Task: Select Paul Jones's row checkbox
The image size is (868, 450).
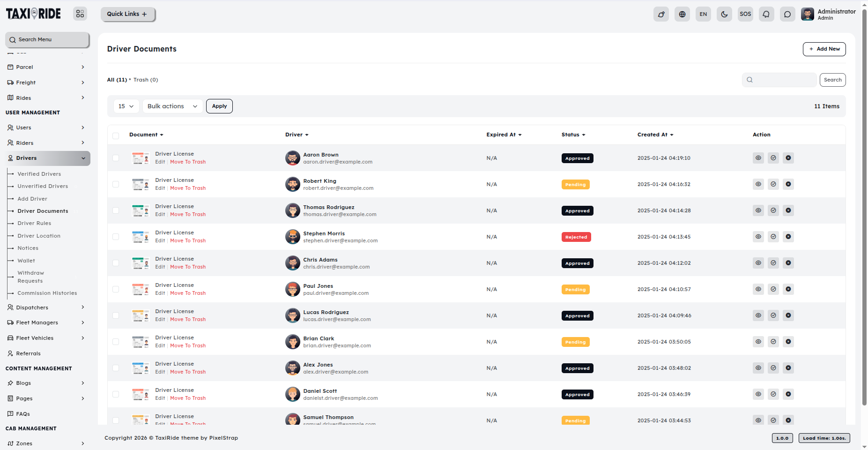Action: tap(116, 289)
